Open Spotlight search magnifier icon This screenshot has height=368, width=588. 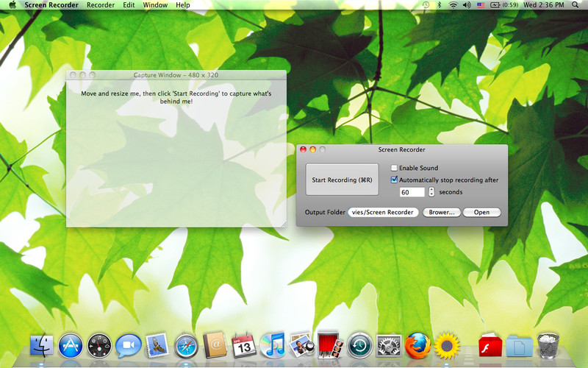point(575,5)
